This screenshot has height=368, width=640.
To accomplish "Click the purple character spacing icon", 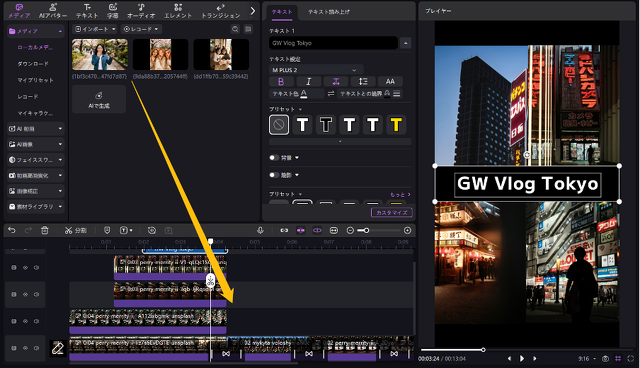I will pos(336,82).
